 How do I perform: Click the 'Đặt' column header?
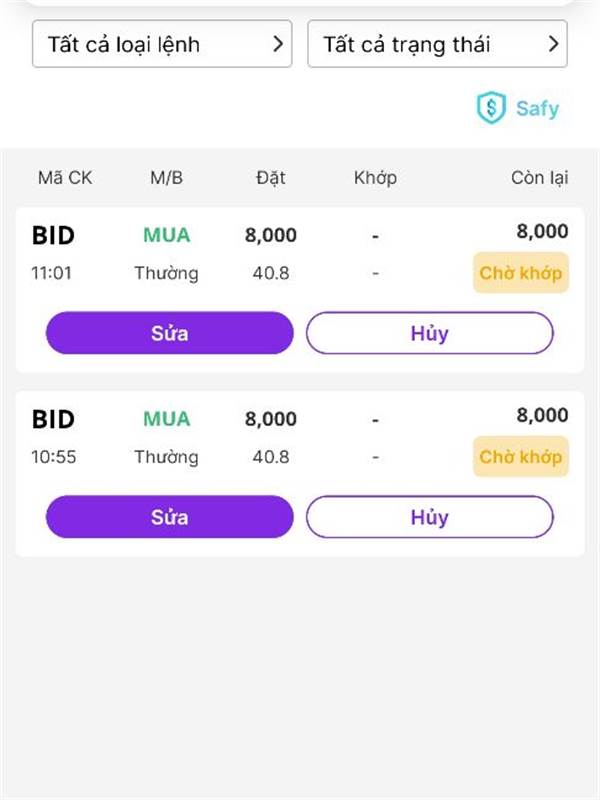click(271, 178)
